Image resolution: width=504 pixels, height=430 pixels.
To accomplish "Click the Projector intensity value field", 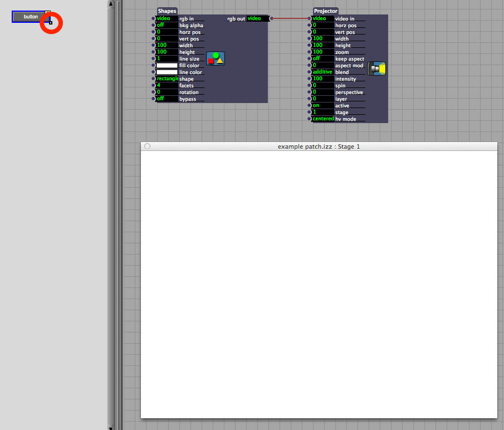I will pyautogui.click(x=322, y=79).
